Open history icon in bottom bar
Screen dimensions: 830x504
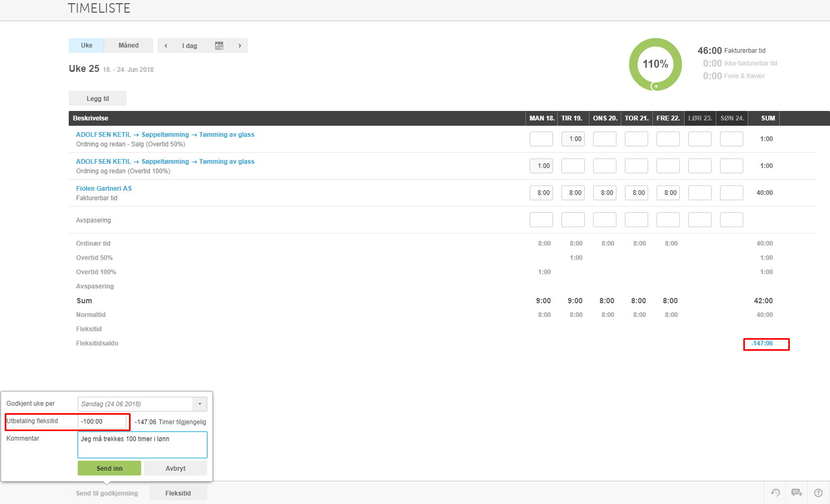point(776,493)
